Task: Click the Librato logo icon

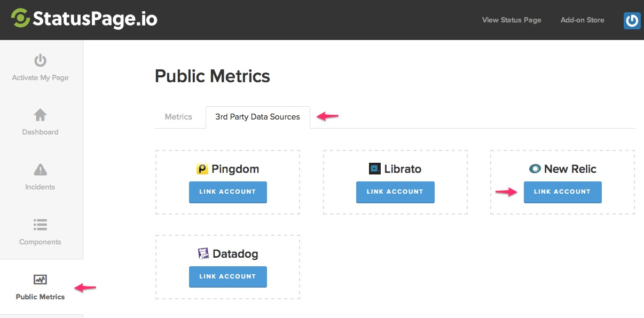Action: click(374, 169)
